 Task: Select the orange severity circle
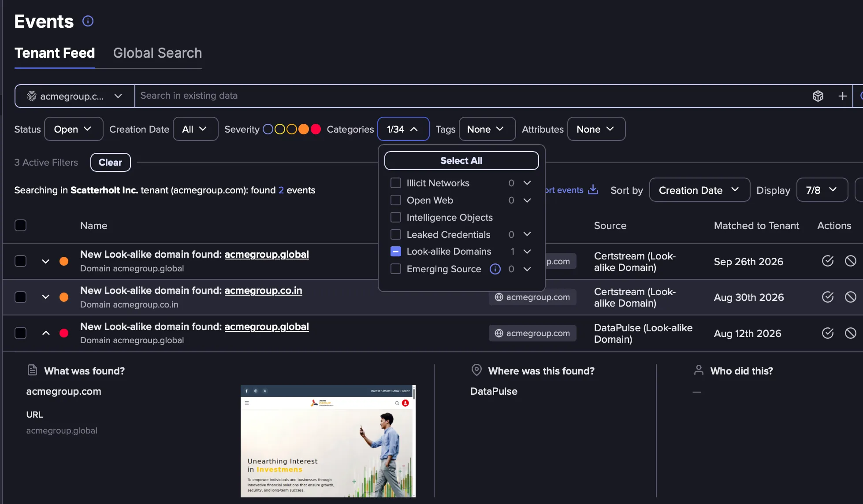pyautogui.click(x=304, y=129)
